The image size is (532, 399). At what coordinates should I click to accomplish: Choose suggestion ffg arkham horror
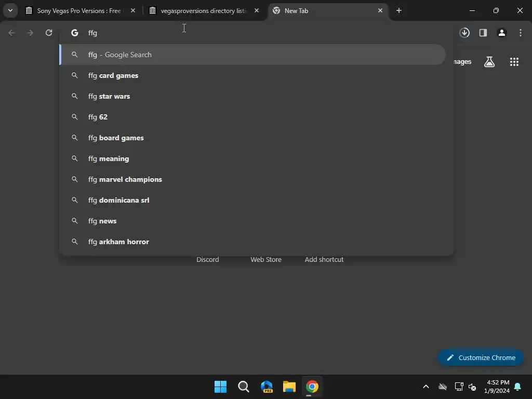click(x=253, y=242)
